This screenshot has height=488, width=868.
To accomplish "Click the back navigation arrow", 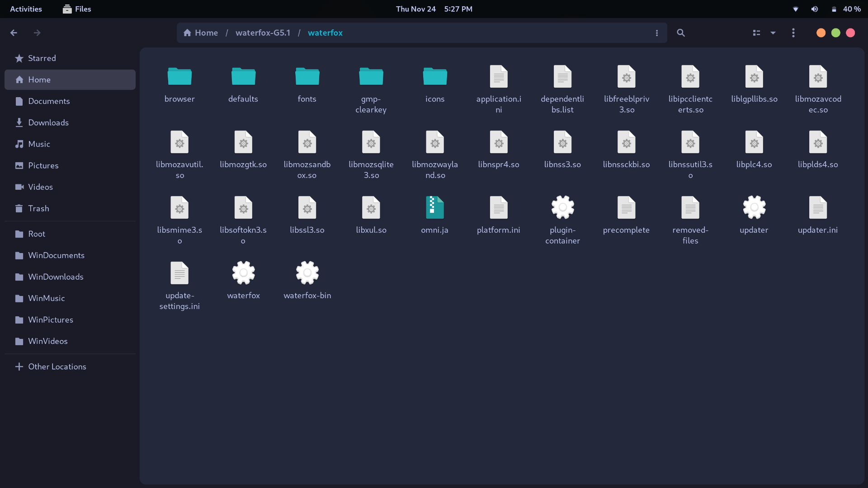I will point(14,33).
